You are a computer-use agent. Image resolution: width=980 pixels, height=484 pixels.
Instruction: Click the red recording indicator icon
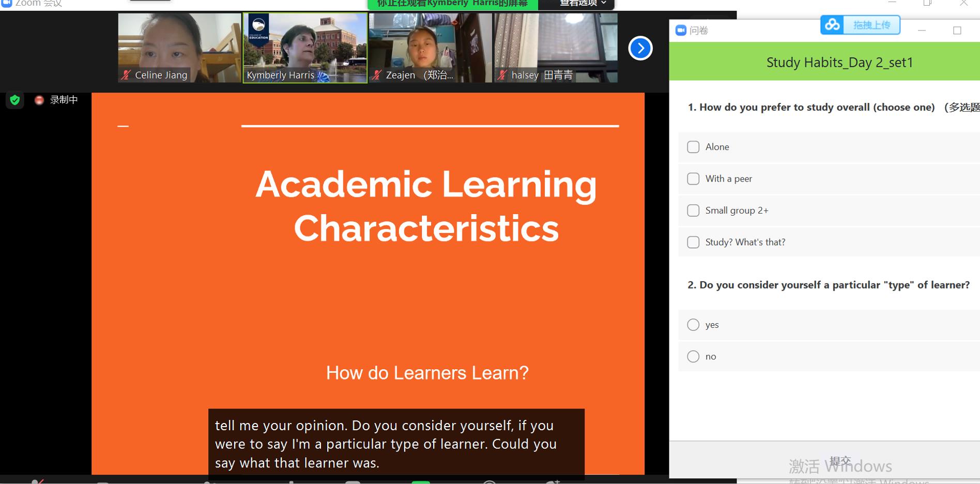pyautogui.click(x=39, y=100)
